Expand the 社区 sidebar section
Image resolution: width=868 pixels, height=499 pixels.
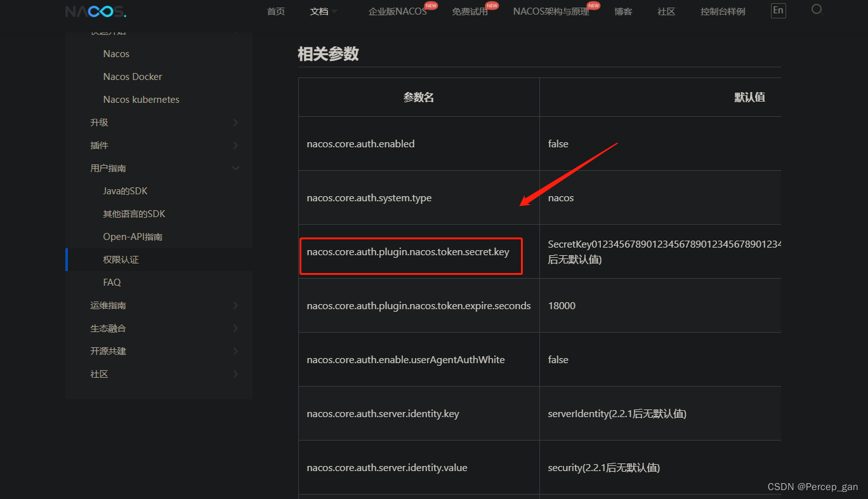pos(165,374)
